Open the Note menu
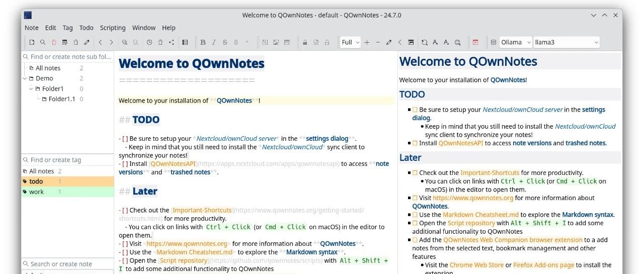 click(32, 28)
